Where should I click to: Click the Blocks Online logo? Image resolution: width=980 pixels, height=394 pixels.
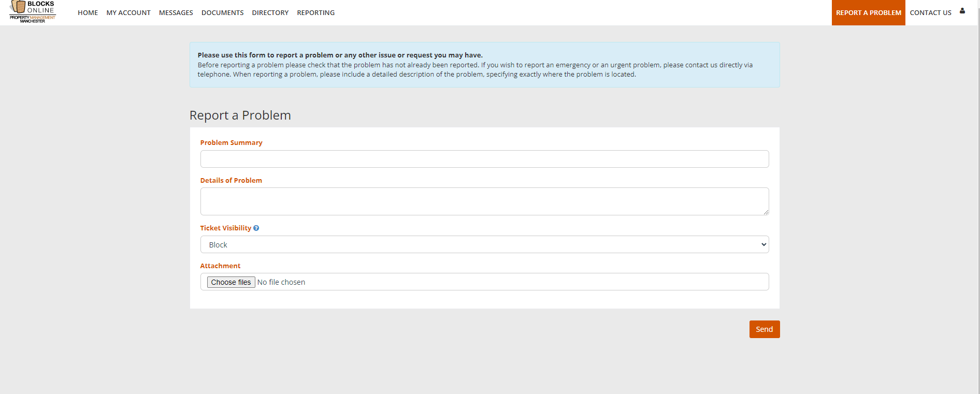coord(33,12)
